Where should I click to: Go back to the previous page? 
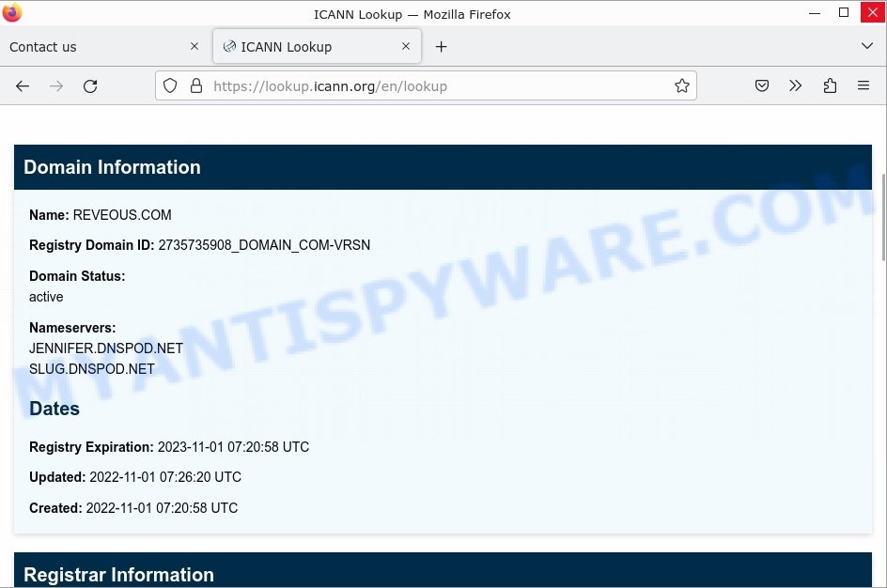pos(23,85)
